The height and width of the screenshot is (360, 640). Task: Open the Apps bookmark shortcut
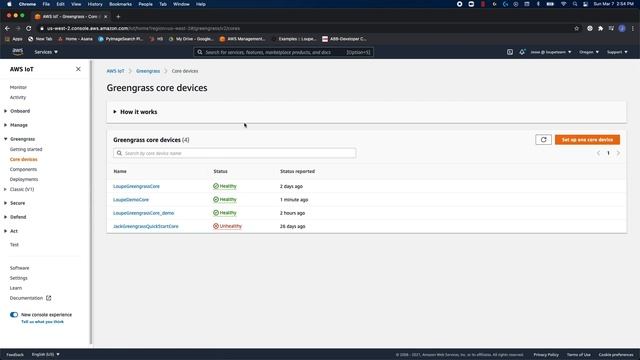[x=13, y=39]
